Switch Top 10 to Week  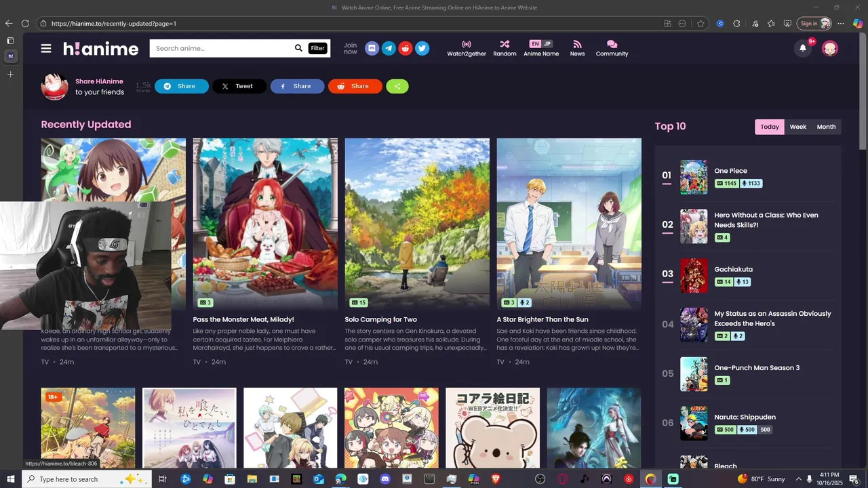pos(798,127)
